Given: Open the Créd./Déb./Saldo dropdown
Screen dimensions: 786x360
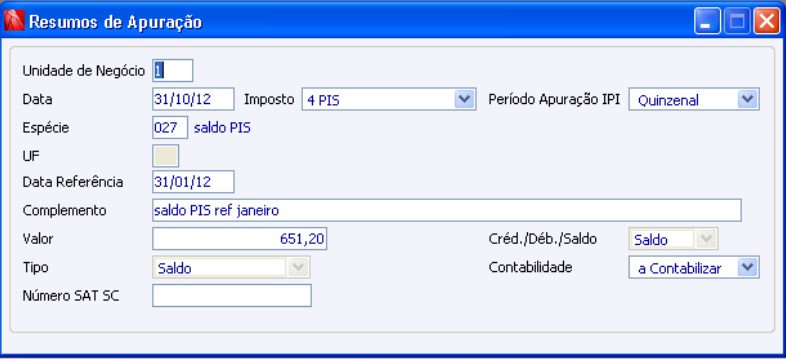Looking at the screenshot, I should (x=673, y=239).
